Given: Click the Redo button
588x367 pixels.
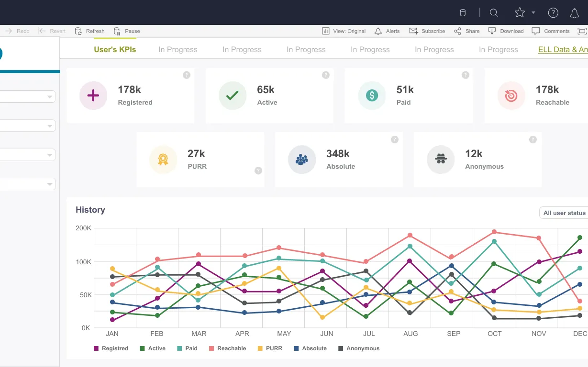Looking at the screenshot, I should pos(17,31).
